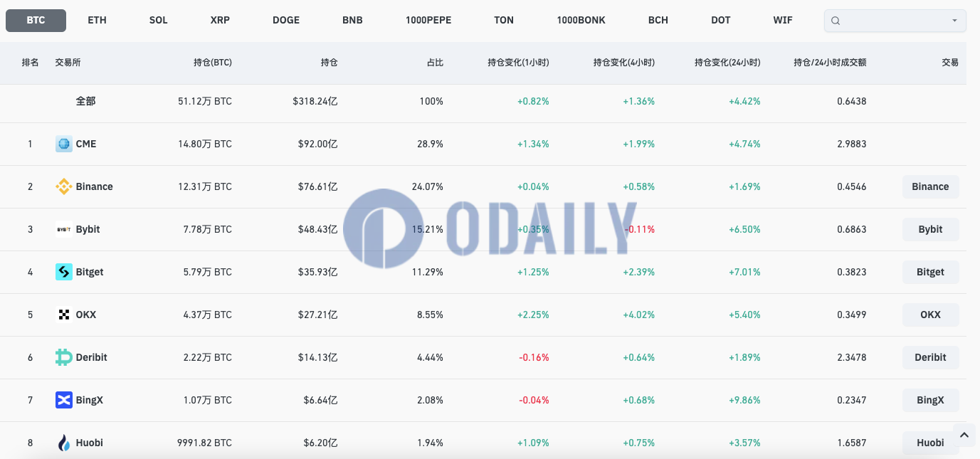This screenshot has height=459, width=980.
Task: Click Deribit's -0.16% 1-hour change
Action: click(x=534, y=357)
